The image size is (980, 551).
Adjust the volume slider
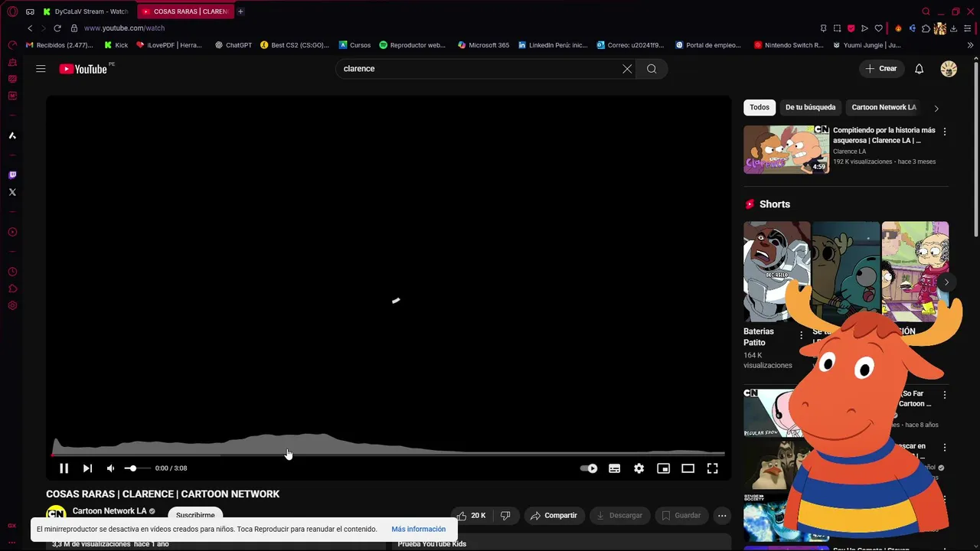click(137, 468)
